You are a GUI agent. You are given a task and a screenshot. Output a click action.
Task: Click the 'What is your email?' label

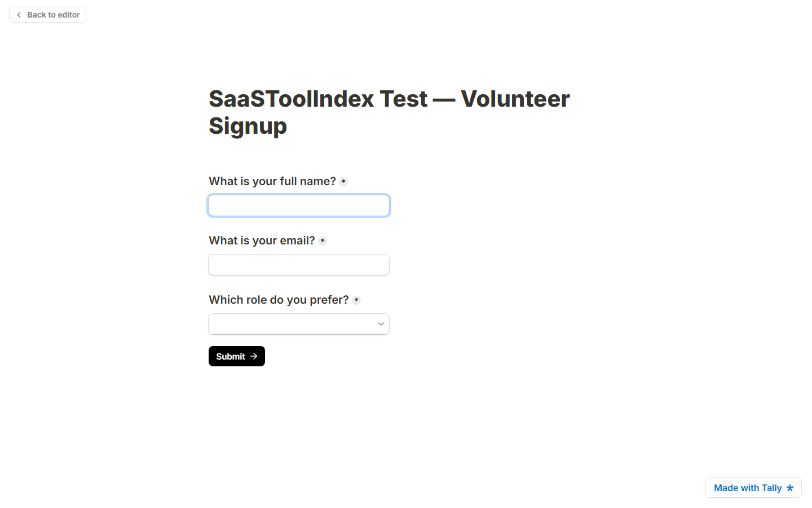pyautogui.click(x=262, y=240)
